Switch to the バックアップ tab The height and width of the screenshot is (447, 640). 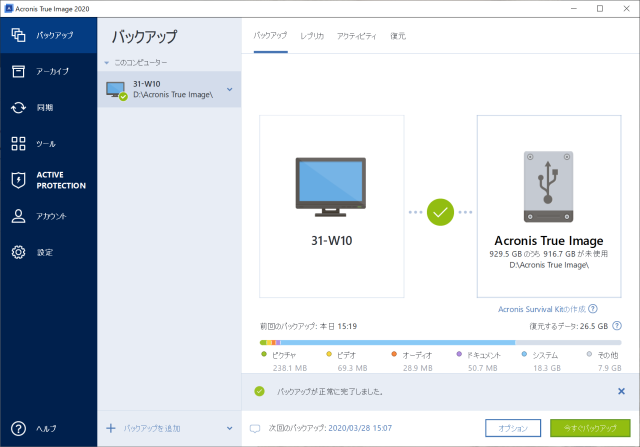[270, 36]
